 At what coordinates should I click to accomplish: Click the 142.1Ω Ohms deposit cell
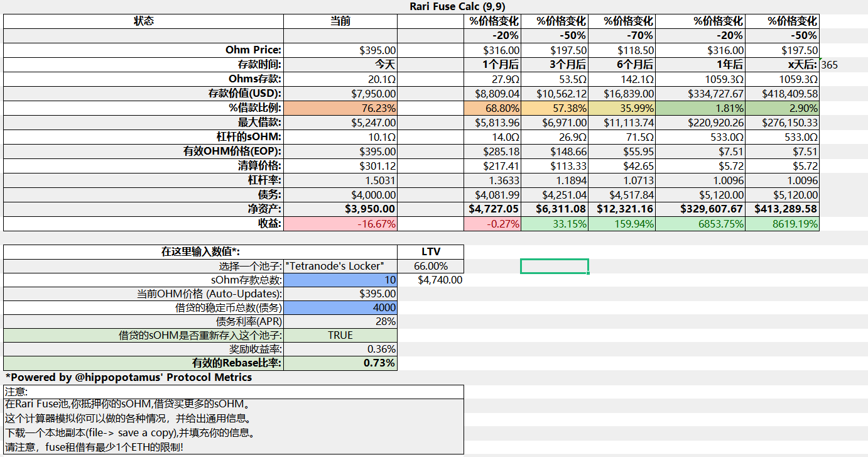click(622, 79)
